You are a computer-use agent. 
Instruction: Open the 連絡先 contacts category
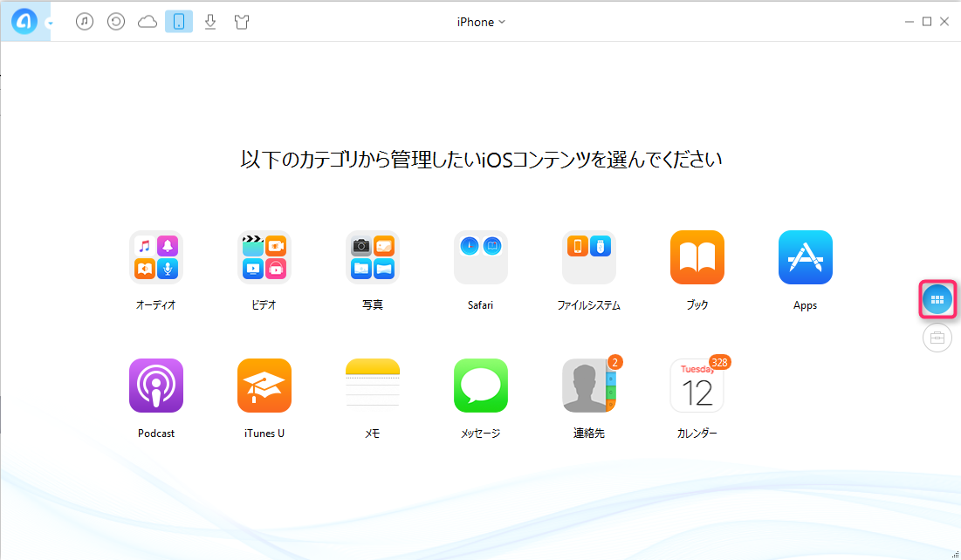tap(589, 386)
